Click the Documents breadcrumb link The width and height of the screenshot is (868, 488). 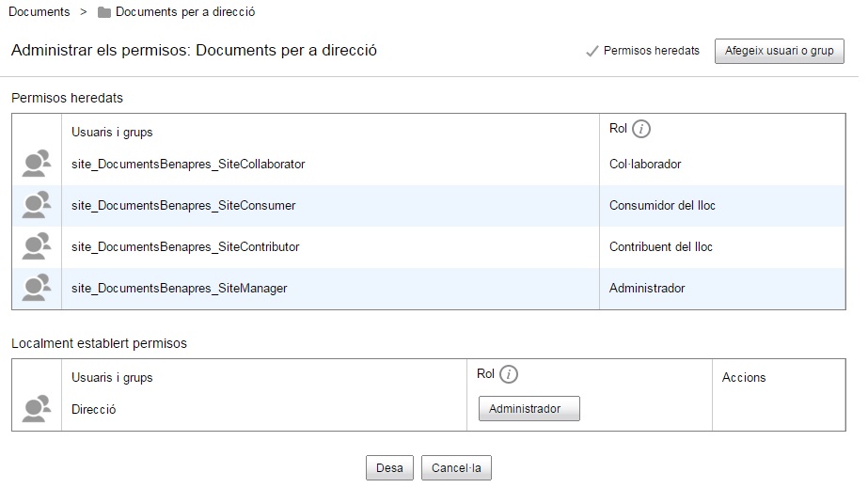point(39,11)
